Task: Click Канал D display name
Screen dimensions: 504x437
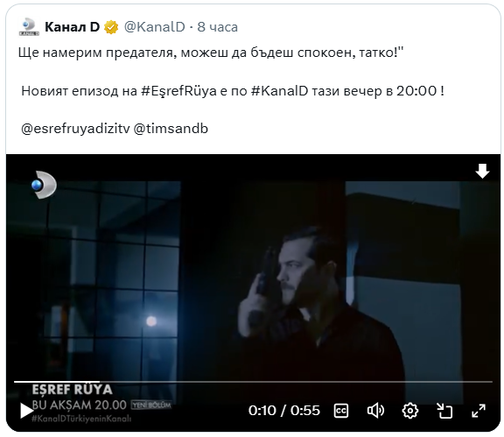Action: tap(73, 27)
